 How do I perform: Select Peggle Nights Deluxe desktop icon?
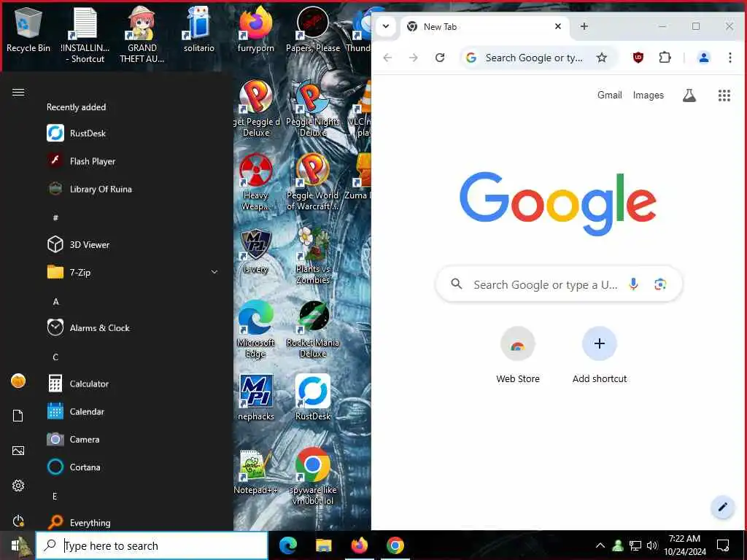[x=313, y=109]
